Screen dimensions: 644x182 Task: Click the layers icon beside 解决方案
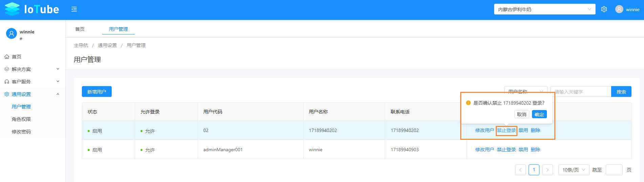click(7, 69)
